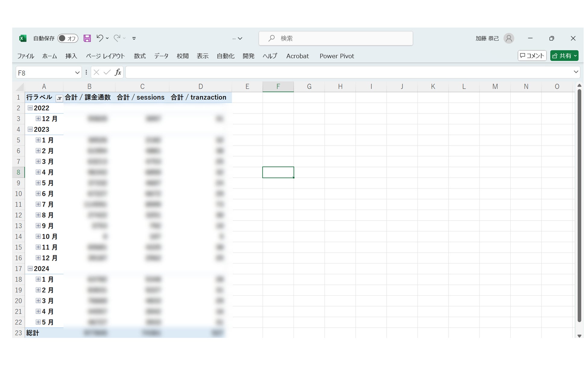
Task: Open the 行ラベル filter dropdown
Action: 59,98
